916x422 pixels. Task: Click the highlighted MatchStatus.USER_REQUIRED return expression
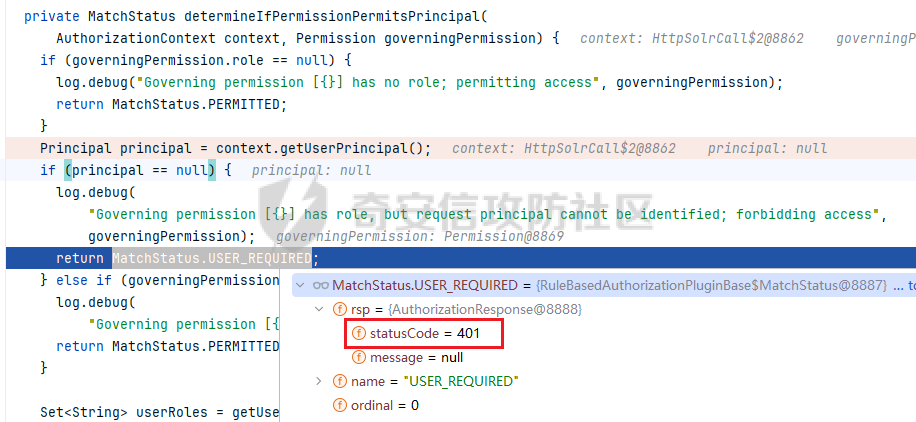click(x=212, y=258)
